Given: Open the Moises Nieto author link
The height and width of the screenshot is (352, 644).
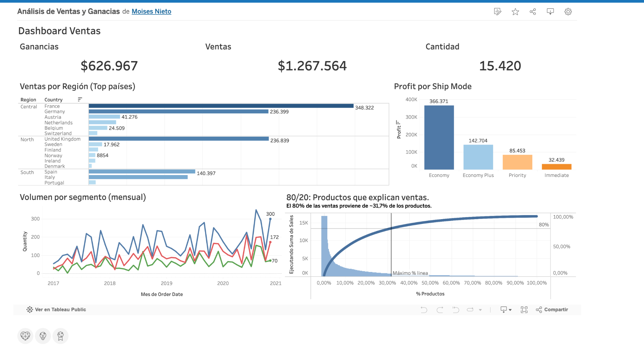Looking at the screenshot, I should (x=151, y=11).
